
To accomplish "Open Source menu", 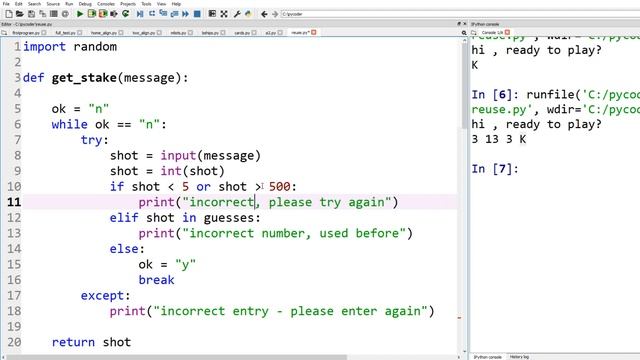I will click(x=53, y=4).
